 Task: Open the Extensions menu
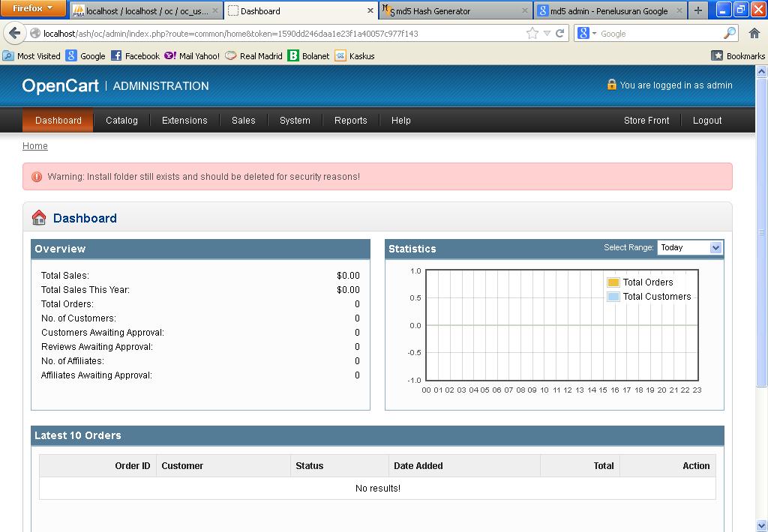tap(184, 121)
